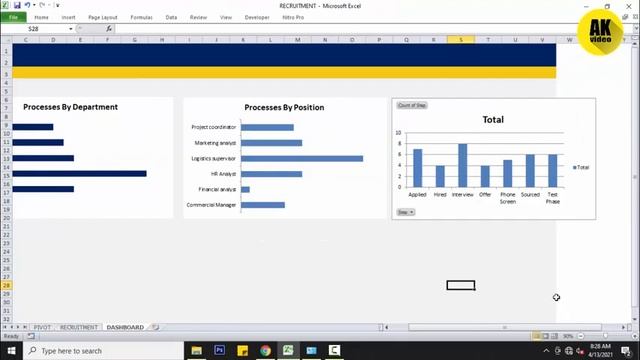640x360 pixels.
Task: Click the Logistics supervisor bar
Action: point(302,158)
